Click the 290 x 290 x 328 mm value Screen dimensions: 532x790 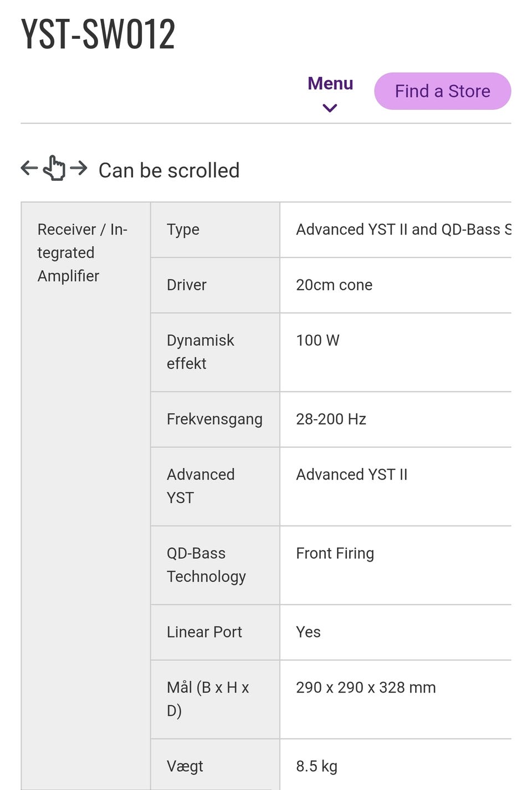coord(366,687)
